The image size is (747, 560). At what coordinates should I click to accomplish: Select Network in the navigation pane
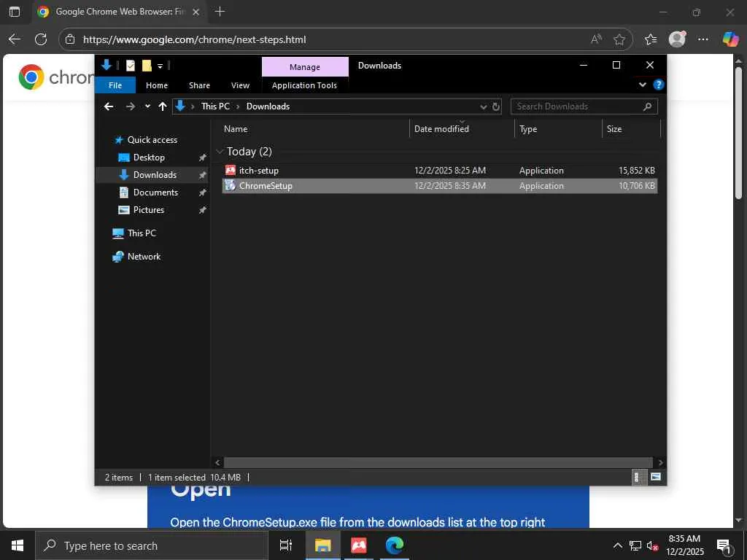coord(144,257)
